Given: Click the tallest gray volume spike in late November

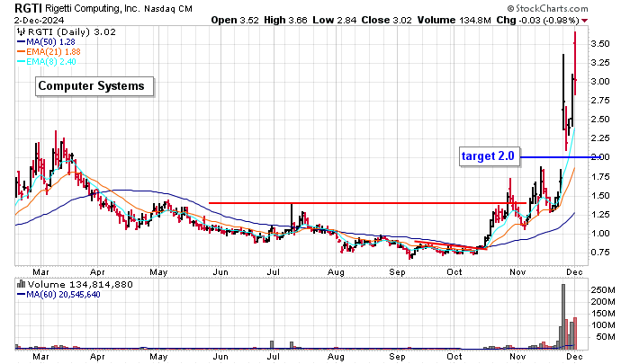Looking at the screenshot, I should click(563, 316).
